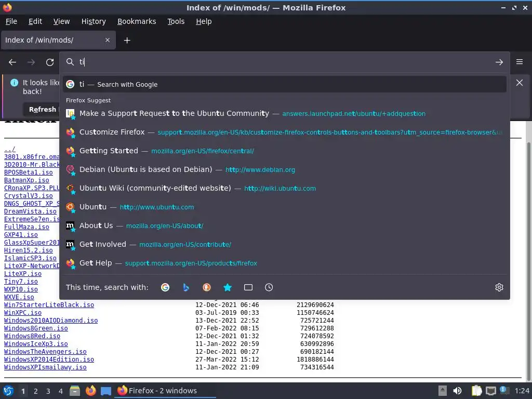Open the Get Help suggestion

coord(284,263)
